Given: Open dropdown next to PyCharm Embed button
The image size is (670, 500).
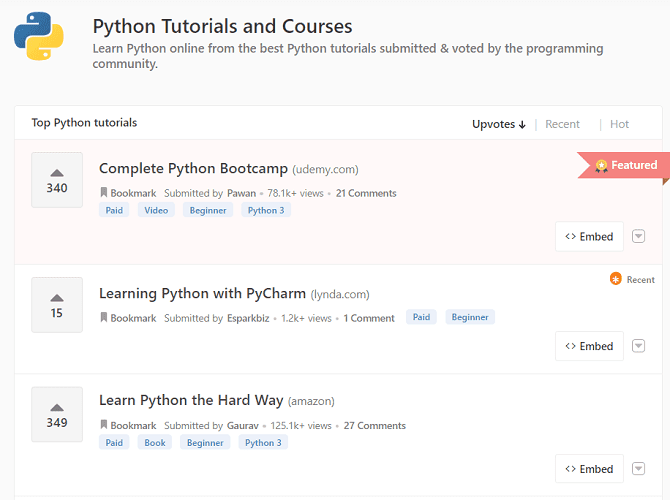Looking at the screenshot, I should tap(639, 346).
